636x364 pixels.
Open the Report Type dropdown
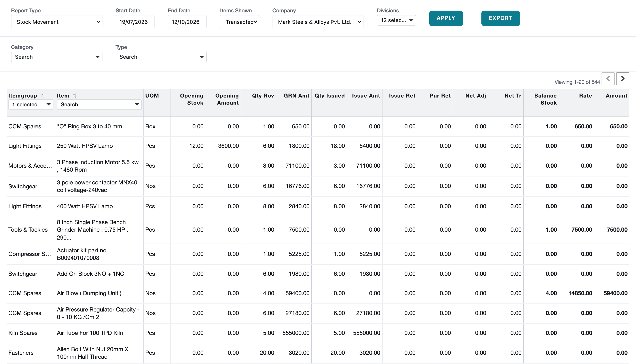tap(57, 22)
